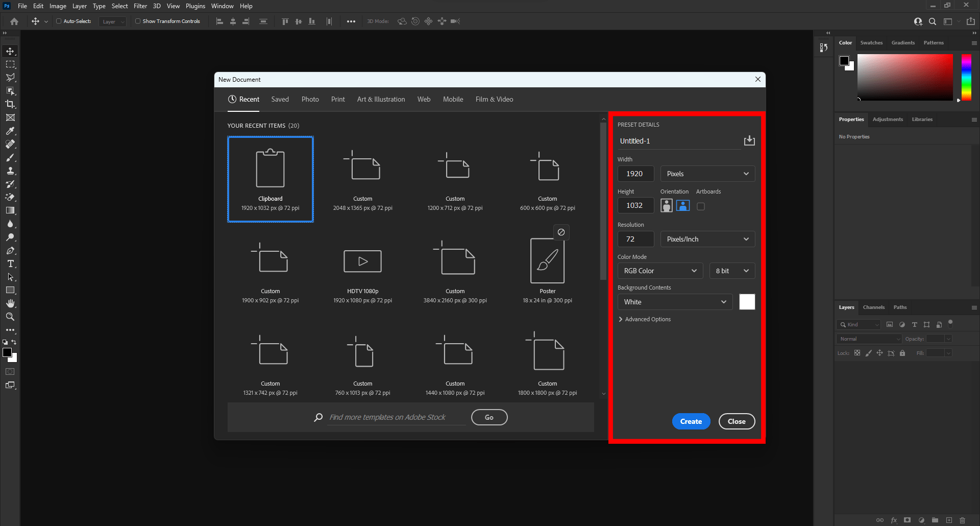Select the Zoom tool in toolbar
Screen dimensions: 980x526
click(x=10, y=317)
